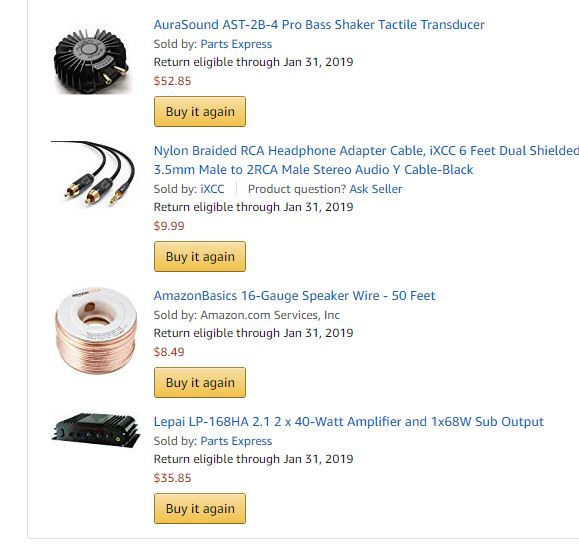Open Lepai LP-168HA 2.1 Amplifier title link
The image size is (579, 548).
(349, 422)
